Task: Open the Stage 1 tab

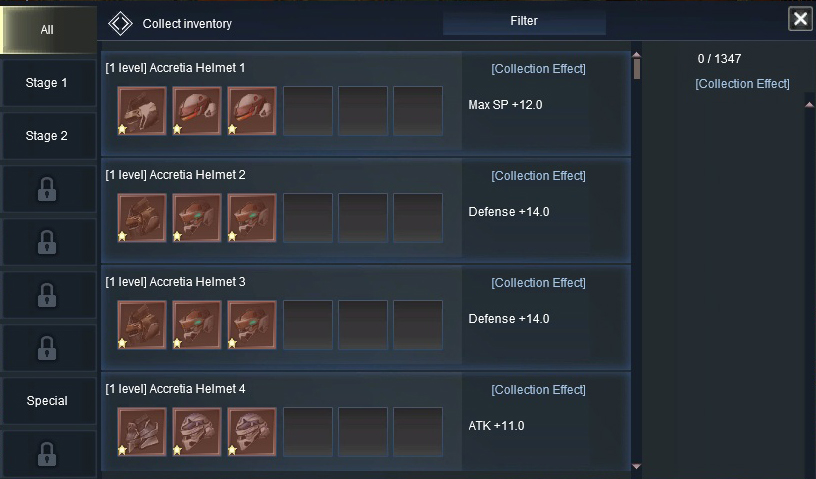Action: pyautogui.click(x=49, y=83)
